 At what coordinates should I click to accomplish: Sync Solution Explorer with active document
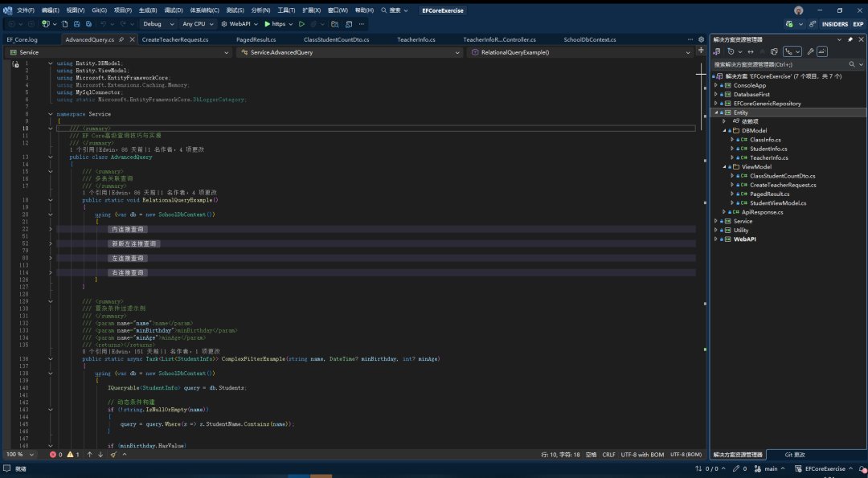click(750, 51)
